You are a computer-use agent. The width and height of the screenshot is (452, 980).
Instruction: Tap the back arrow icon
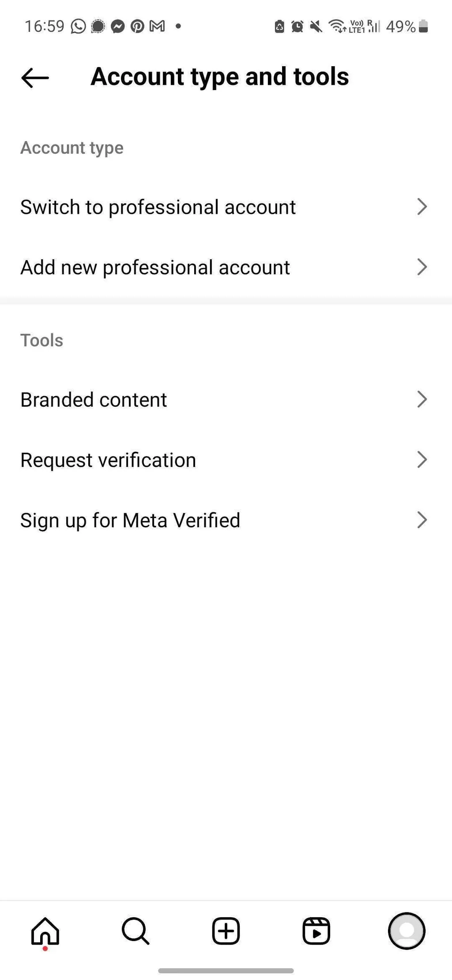(35, 78)
